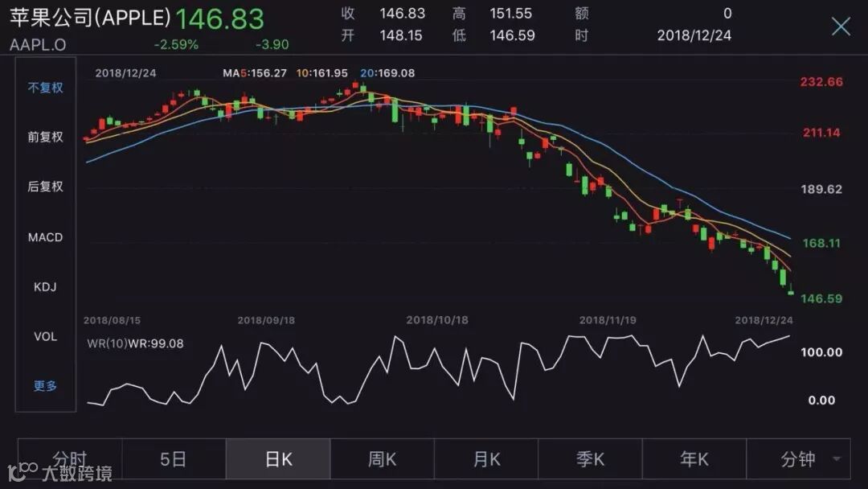Switch to 分时 chart tab
Image resolution: width=868 pixels, height=489 pixels.
click(x=70, y=459)
